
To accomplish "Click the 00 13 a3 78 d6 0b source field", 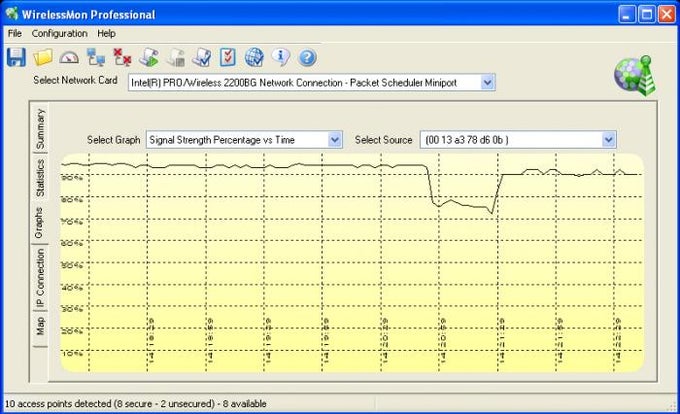I will click(518, 140).
